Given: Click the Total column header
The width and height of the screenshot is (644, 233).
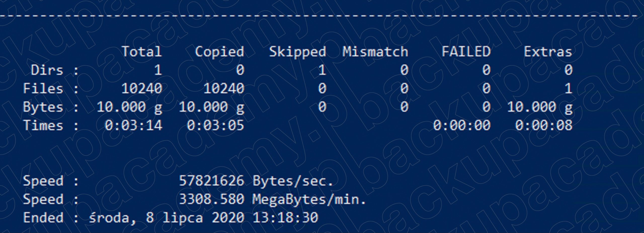Looking at the screenshot, I should point(142,52).
